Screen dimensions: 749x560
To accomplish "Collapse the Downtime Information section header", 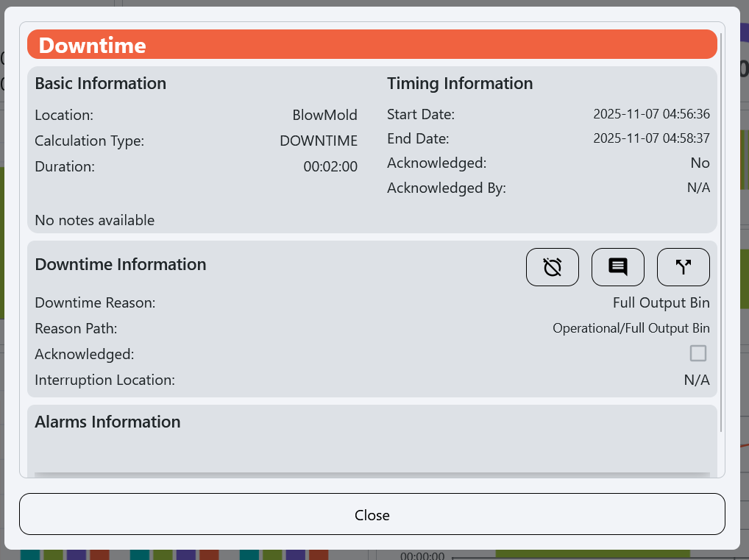I will [120, 264].
